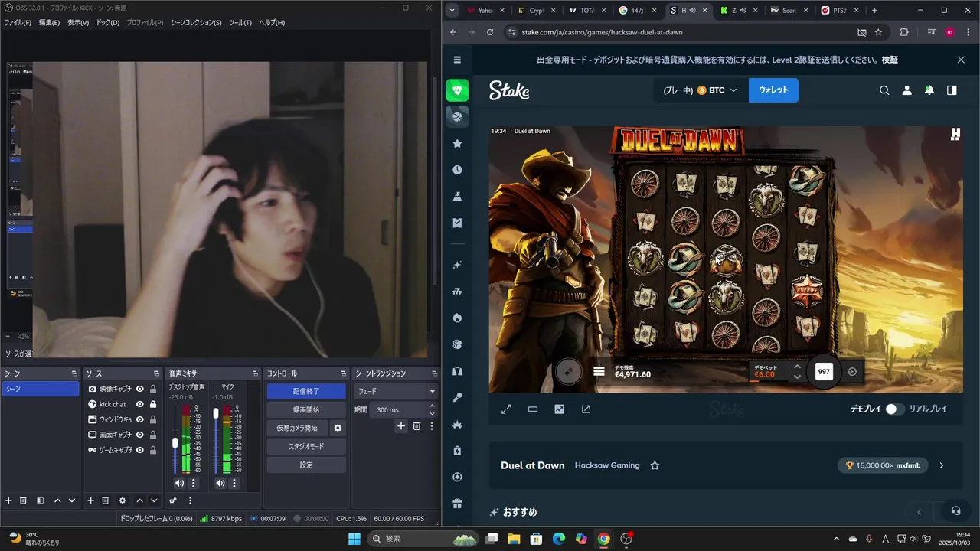The image size is (980, 551).
Task: Lower the bet with the game's down arrow
Action: [797, 377]
